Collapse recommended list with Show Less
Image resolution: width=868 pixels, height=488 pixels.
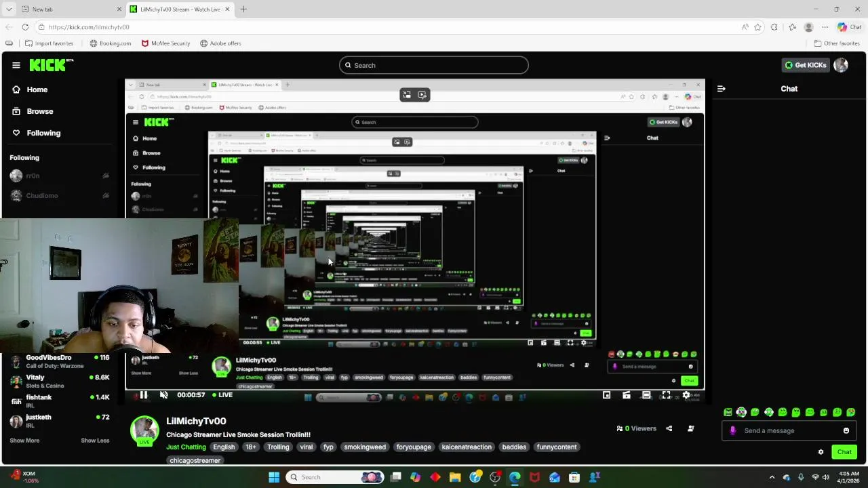click(95, 441)
